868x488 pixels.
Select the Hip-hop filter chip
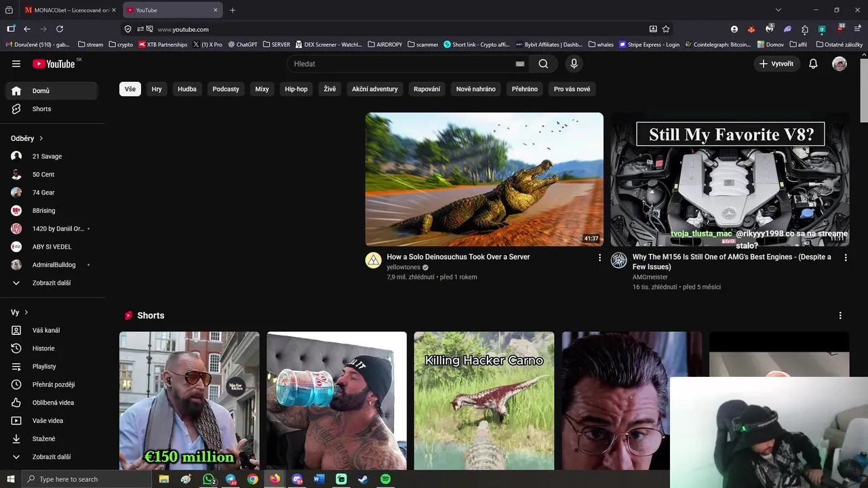pyautogui.click(x=296, y=89)
